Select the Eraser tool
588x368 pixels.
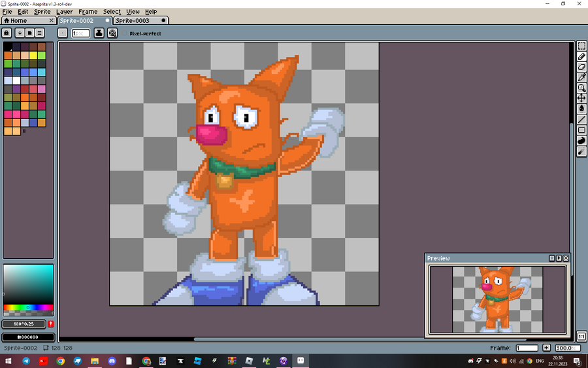581,67
